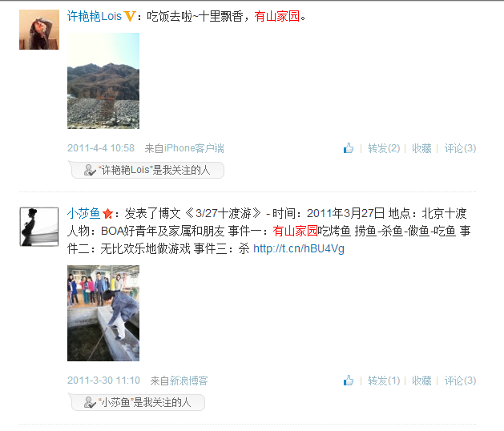Open the fish pond photo thumbnail
The image size is (504, 431).
coord(103,313)
